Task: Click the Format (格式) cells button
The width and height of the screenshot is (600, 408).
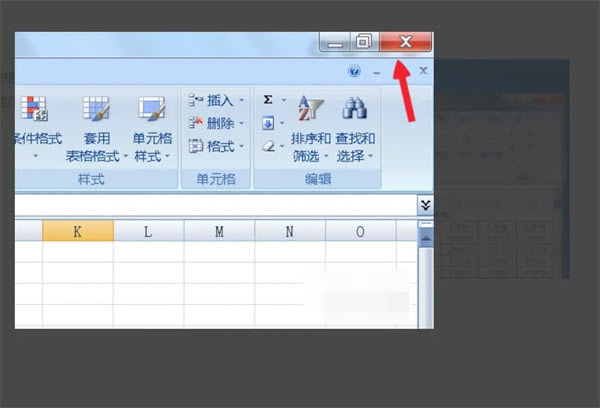Action: (211, 146)
